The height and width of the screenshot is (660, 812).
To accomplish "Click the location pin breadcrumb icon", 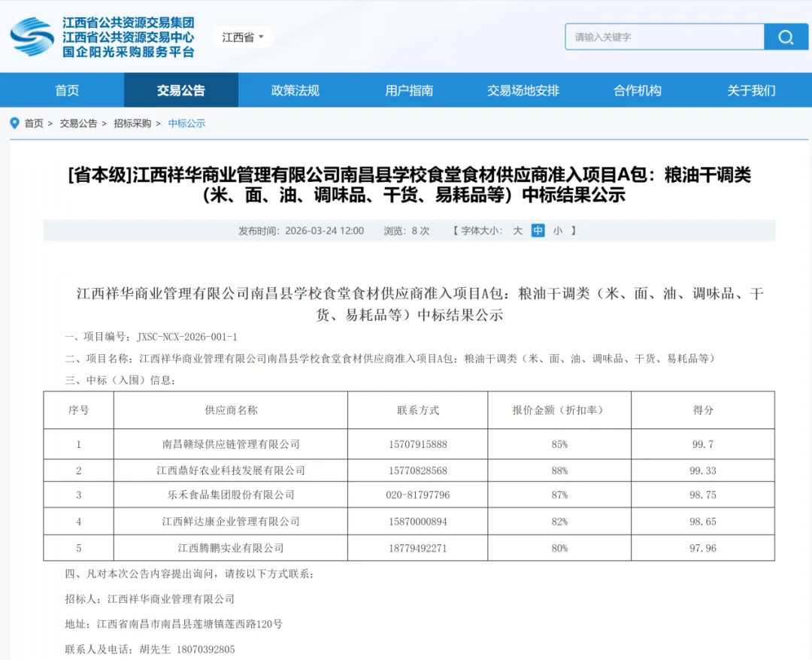I will pos(14,123).
